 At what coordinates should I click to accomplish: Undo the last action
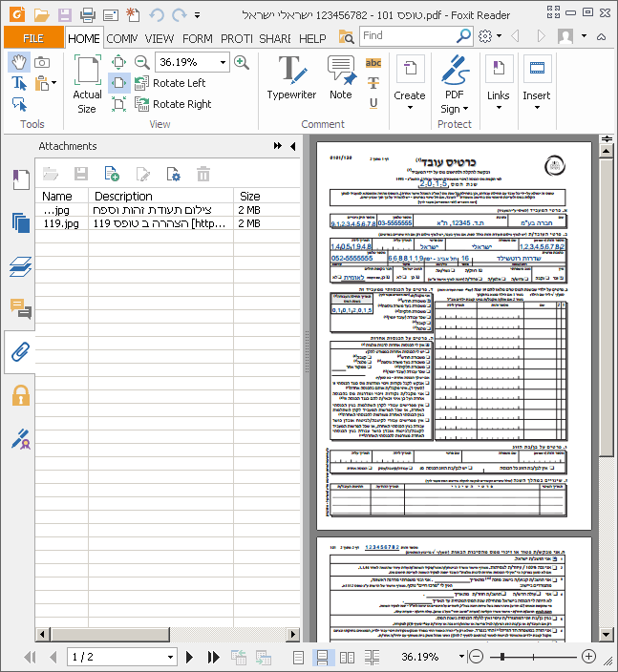pos(157,15)
